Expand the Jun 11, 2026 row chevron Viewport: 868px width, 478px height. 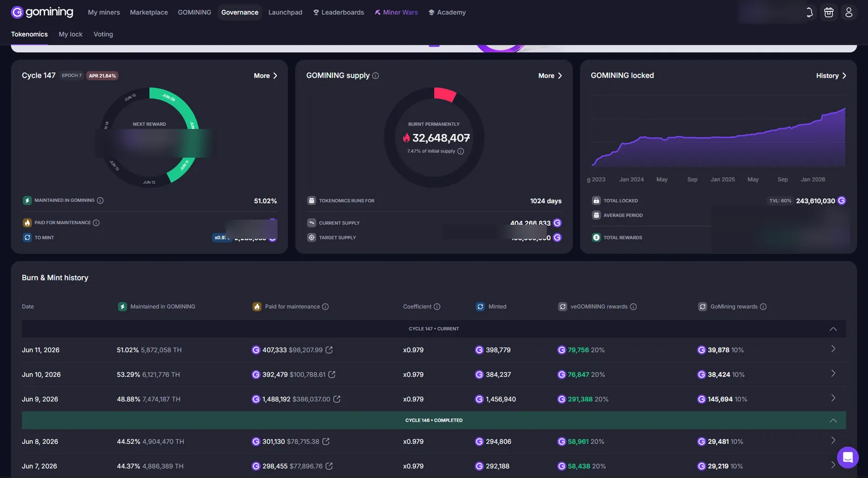[833, 349]
